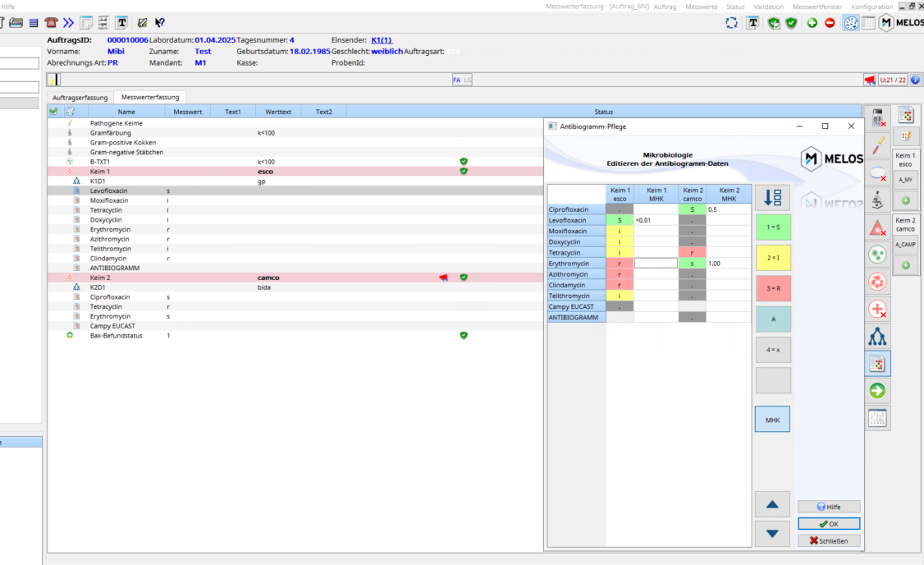Click the Schließen button
This screenshot has width=924, height=565.
(x=828, y=540)
